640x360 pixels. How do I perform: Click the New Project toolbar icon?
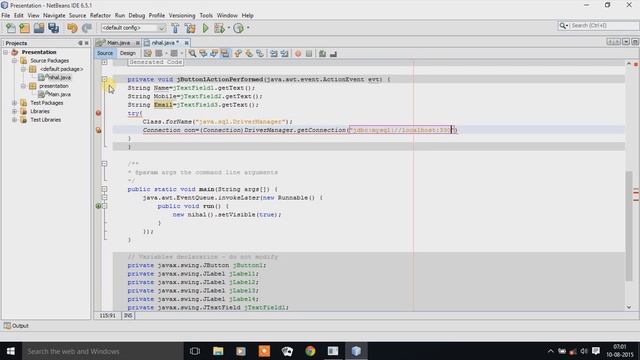24,28
